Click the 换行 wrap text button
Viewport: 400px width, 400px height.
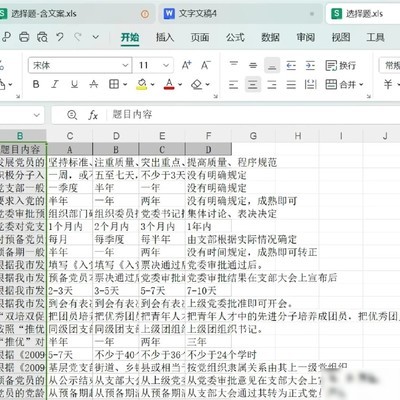340,65
